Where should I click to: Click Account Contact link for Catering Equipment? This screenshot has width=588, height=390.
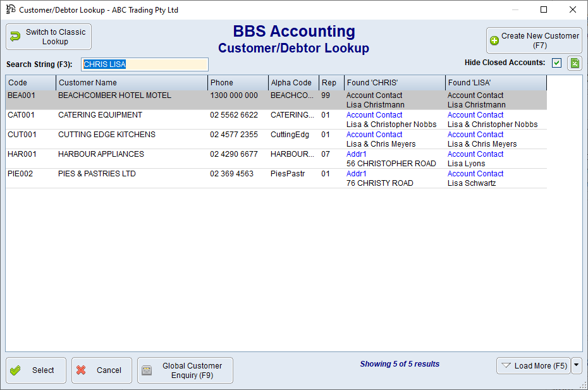(x=374, y=115)
